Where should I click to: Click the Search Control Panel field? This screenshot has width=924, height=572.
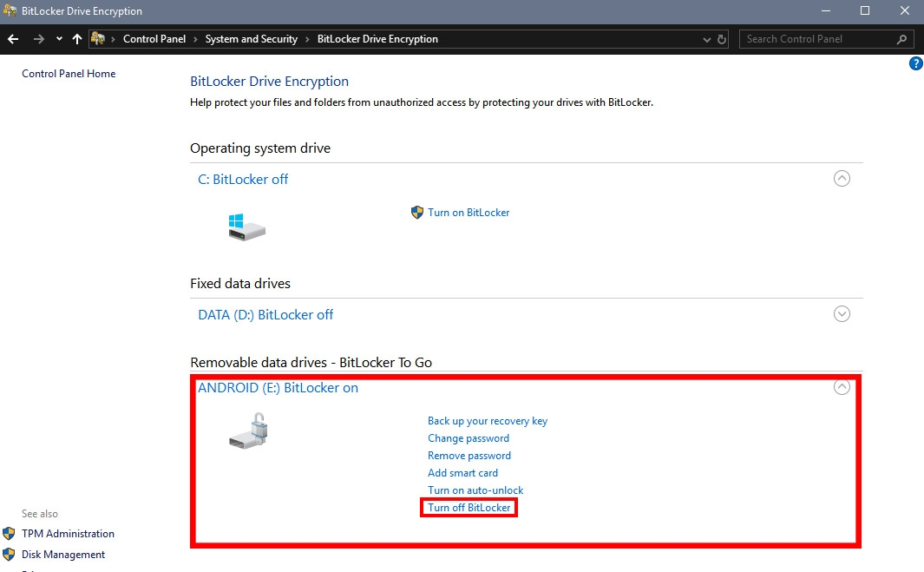coord(816,39)
